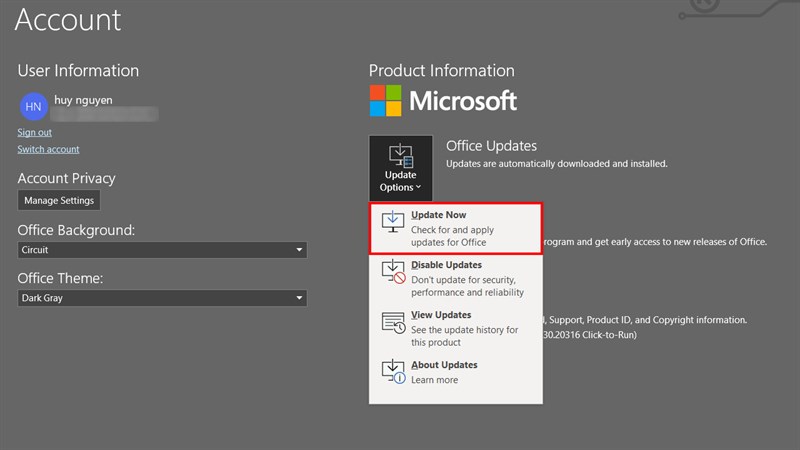Click the View Updates history icon
This screenshot has height=450, width=800.
click(393, 322)
